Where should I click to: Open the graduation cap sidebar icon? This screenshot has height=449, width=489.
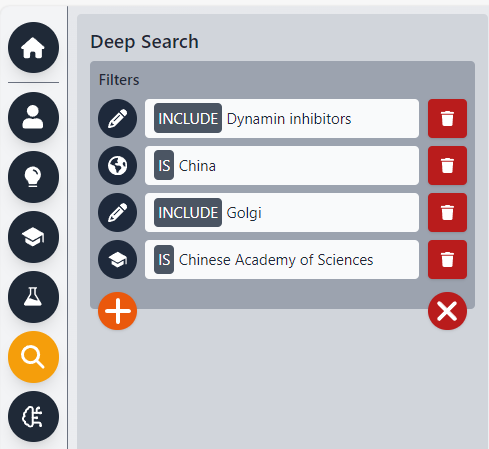[x=33, y=237]
